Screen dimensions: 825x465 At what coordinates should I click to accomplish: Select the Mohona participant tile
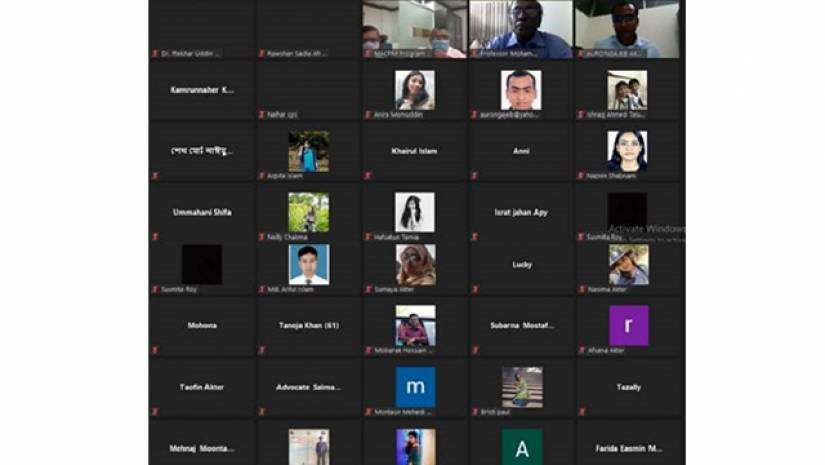tap(201, 325)
